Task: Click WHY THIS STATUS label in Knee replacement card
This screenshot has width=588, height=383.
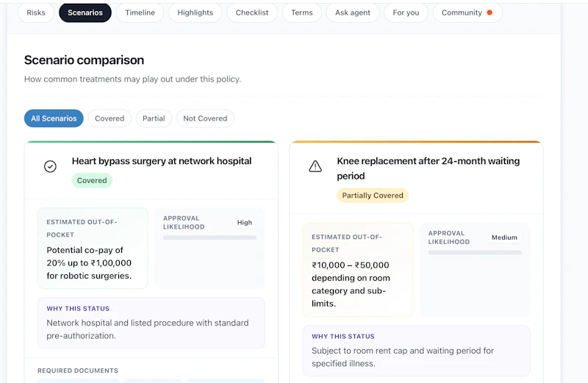Action: pos(343,337)
